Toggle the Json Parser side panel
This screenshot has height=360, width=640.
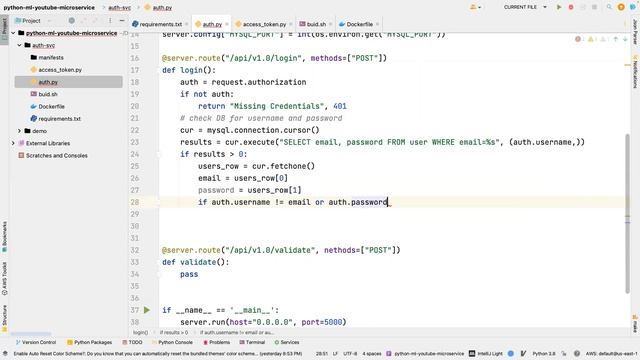coord(635,31)
